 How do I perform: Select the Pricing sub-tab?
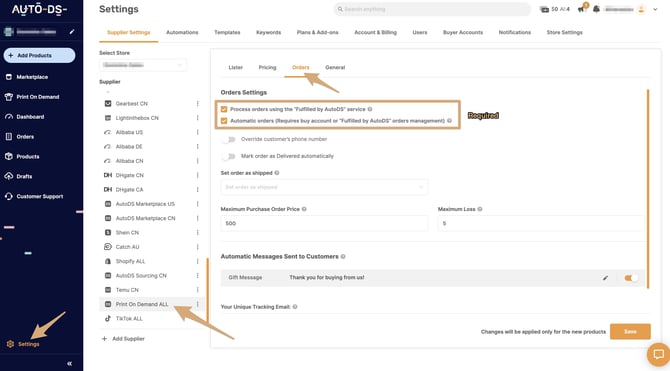coord(267,68)
